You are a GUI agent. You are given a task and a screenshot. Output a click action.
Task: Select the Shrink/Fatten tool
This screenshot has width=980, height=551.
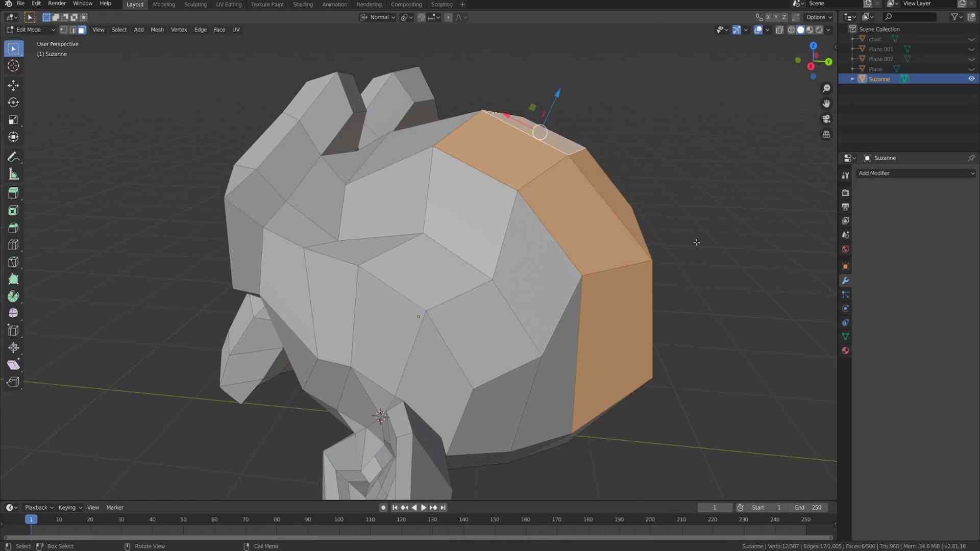pos(13,348)
